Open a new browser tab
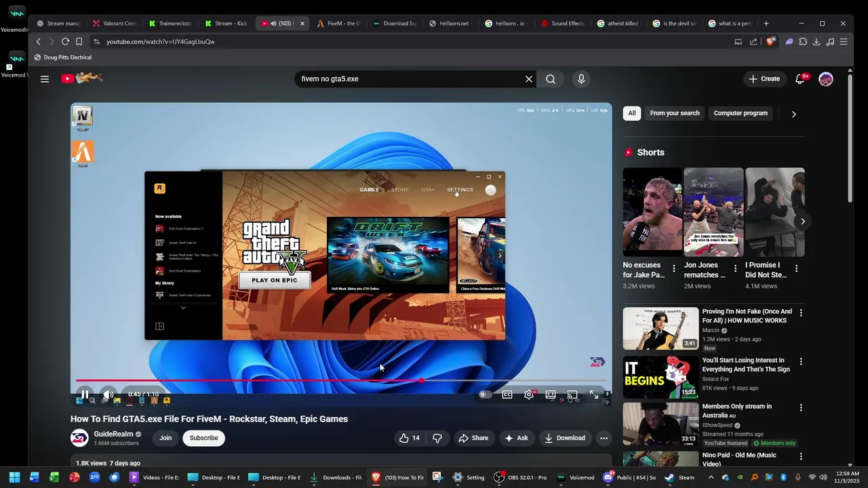This screenshot has height=488, width=868. (766, 23)
